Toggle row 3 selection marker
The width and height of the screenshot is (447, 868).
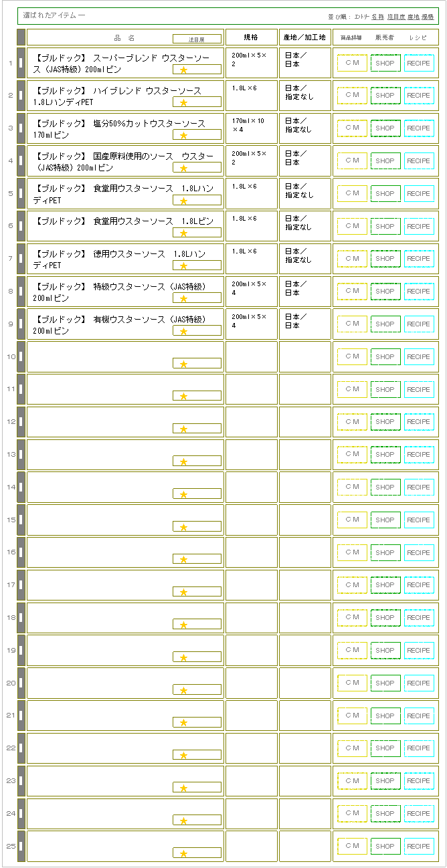(x=21, y=128)
